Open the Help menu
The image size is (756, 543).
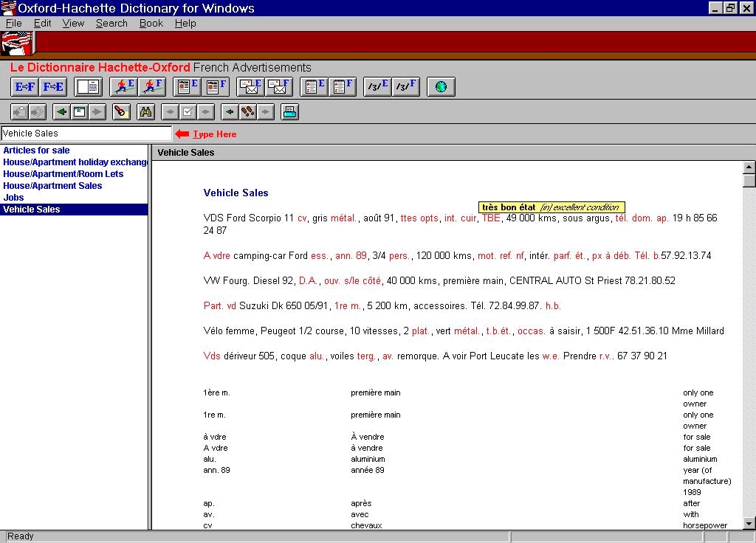(185, 23)
